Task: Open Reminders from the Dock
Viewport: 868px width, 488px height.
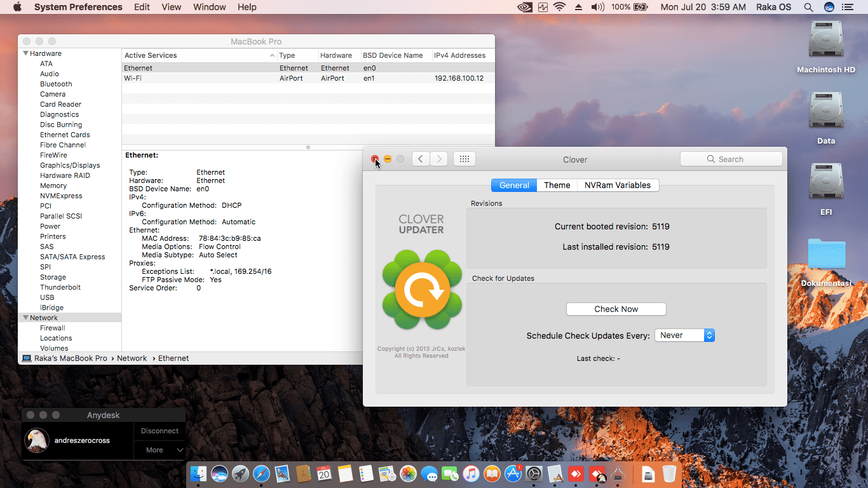Action: click(x=366, y=473)
